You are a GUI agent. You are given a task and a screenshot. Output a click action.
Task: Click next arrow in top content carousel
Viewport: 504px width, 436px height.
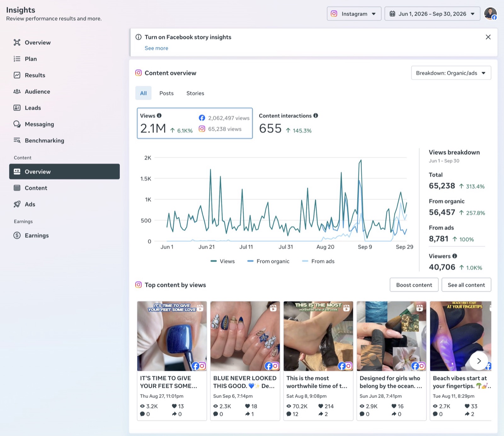[479, 361]
